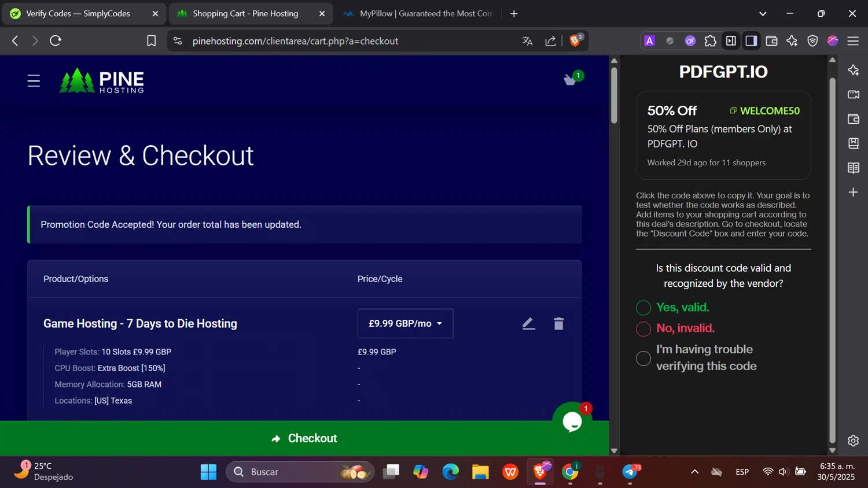Click the 'Game Hosting - 7 Days to Die Hosting' title
Image resolution: width=868 pixels, height=488 pixels.
[x=140, y=323]
